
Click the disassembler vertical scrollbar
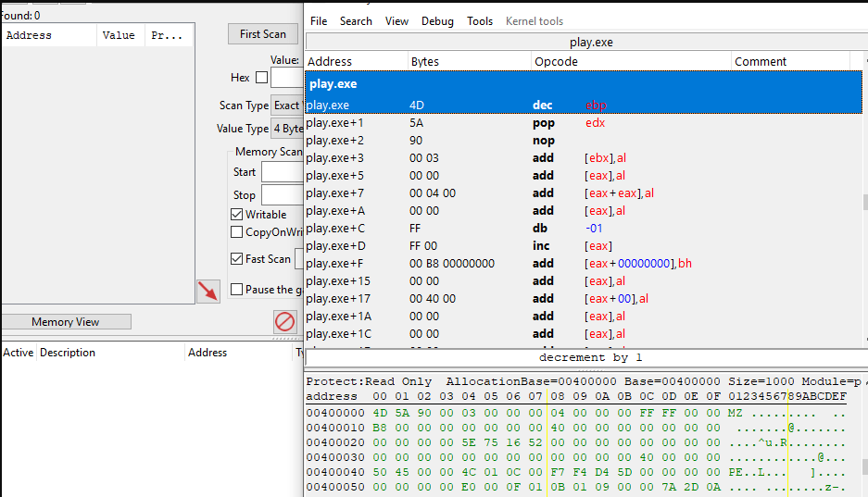click(865, 203)
